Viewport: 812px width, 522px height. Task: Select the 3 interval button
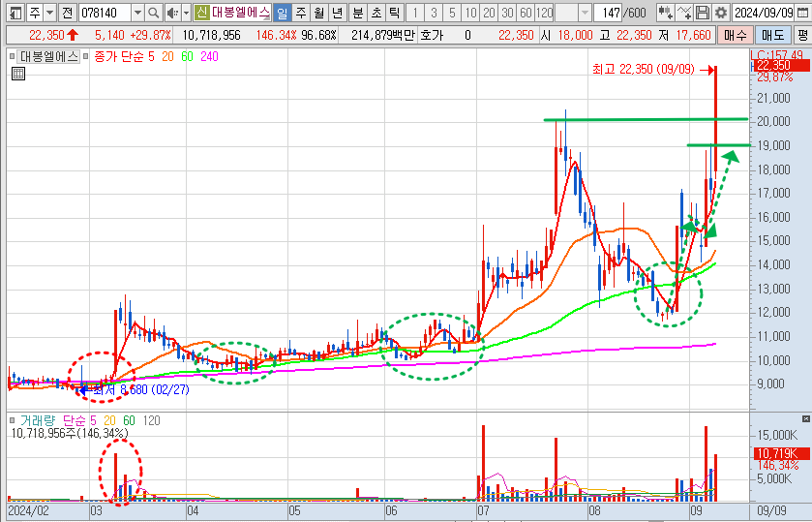434,13
